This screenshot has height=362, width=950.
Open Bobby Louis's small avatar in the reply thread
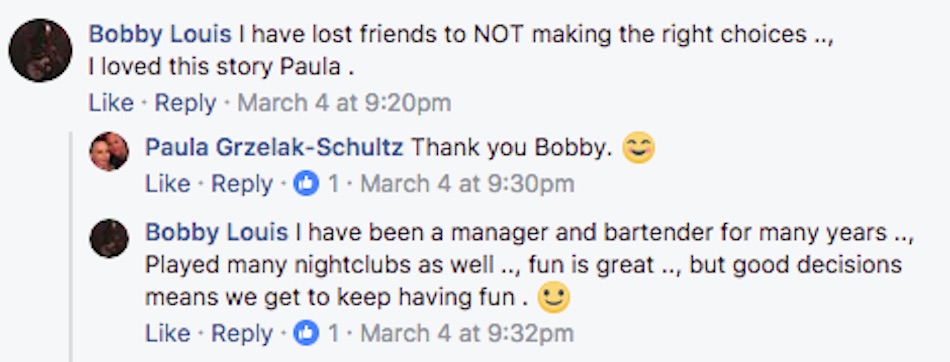click(x=109, y=238)
